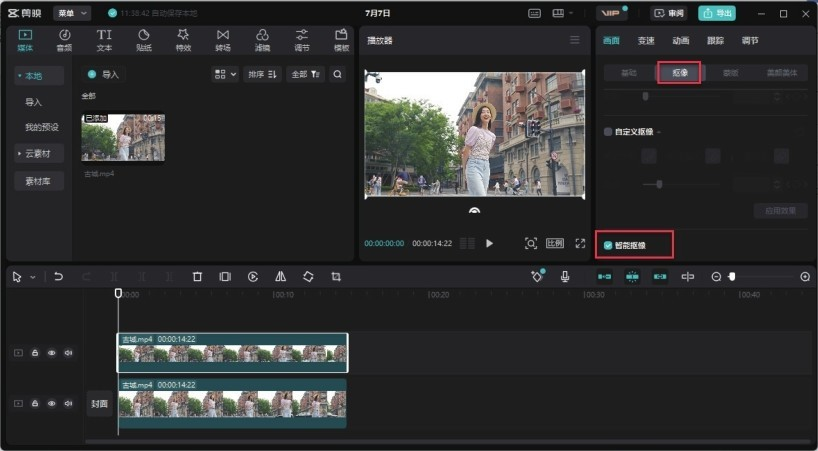818x451 pixels.
Task: Open the 特效 effects panel
Action: (183, 40)
